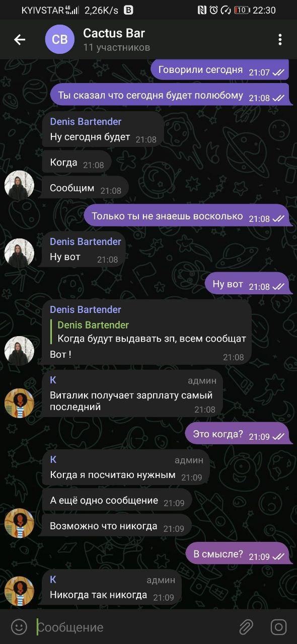The height and width of the screenshot is (644, 297).
Task: Tap Denis avatar beside Сообщим message
Action: [19, 185]
